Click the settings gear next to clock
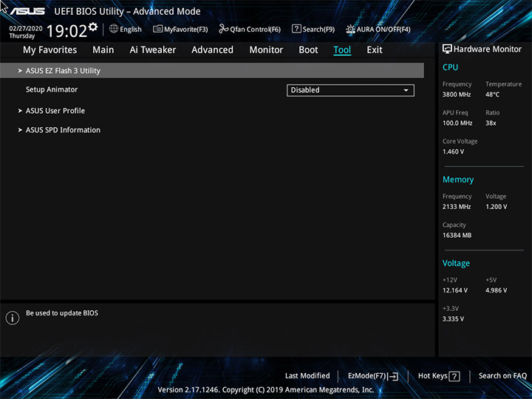Screen dimensions: 532x399 [92, 27]
